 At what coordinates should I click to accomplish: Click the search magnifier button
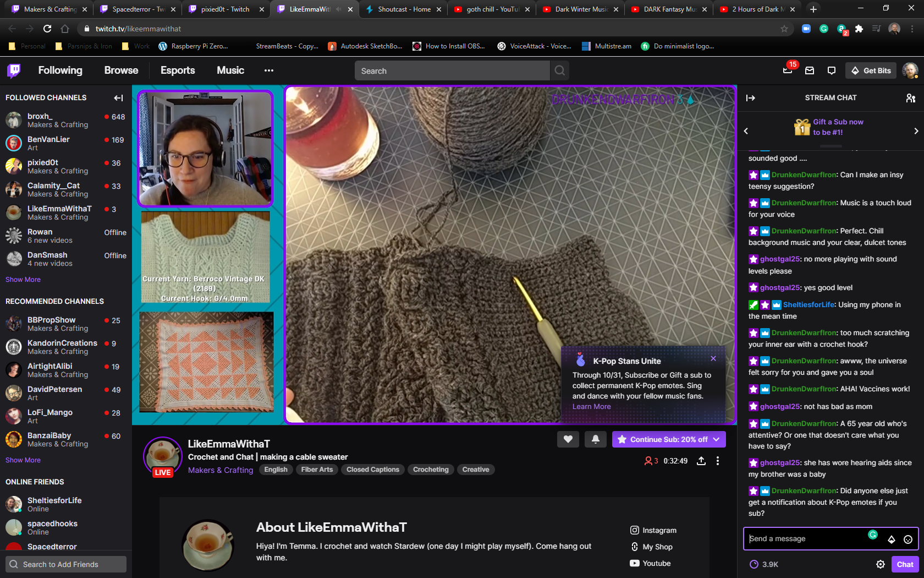click(x=560, y=70)
